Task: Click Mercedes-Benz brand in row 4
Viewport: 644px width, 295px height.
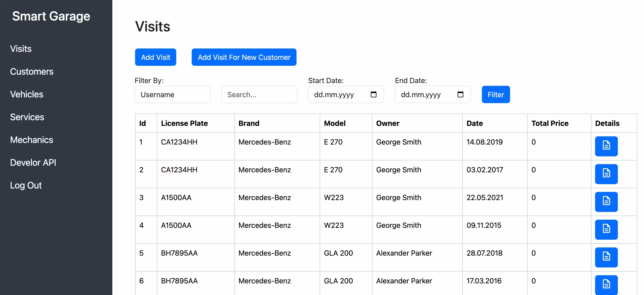Action: click(264, 225)
